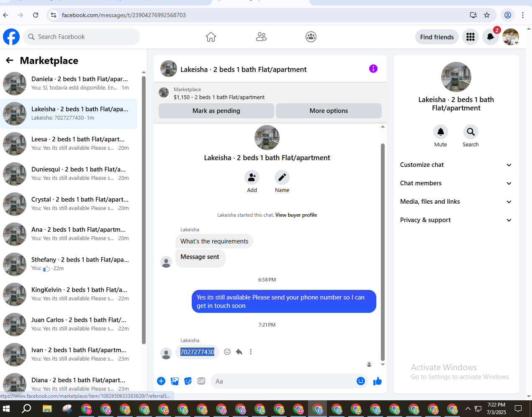Screen dimensions: 532x417
Task: Open File Explorer from the taskbar
Action: (47, 409)
